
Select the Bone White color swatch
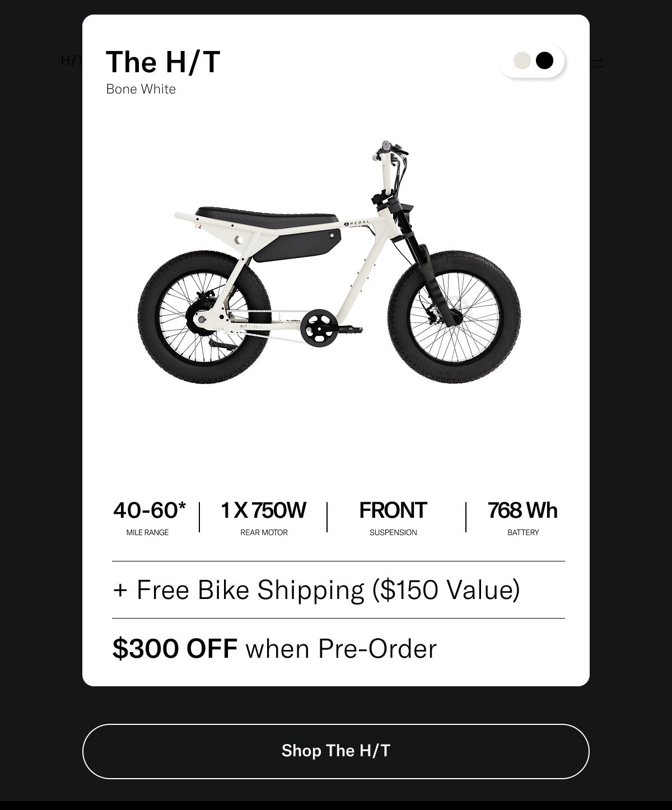pos(522,60)
